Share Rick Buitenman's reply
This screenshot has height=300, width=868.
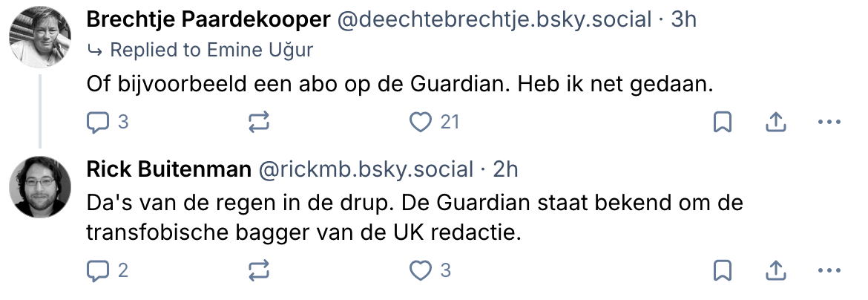[x=775, y=271]
